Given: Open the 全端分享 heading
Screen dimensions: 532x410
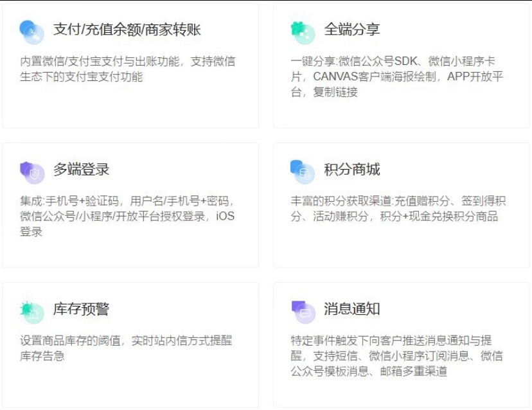Looking at the screenshot, I should tap(352, 30).
